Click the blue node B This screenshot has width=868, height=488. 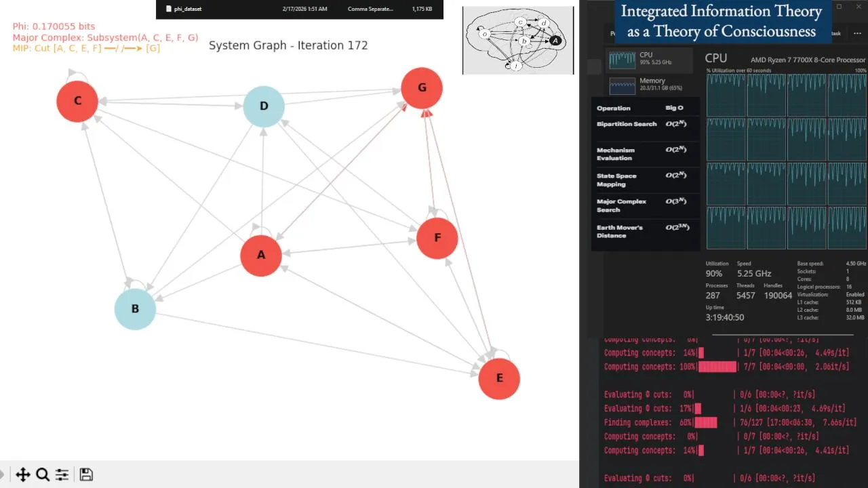click(x=135, y=309)
